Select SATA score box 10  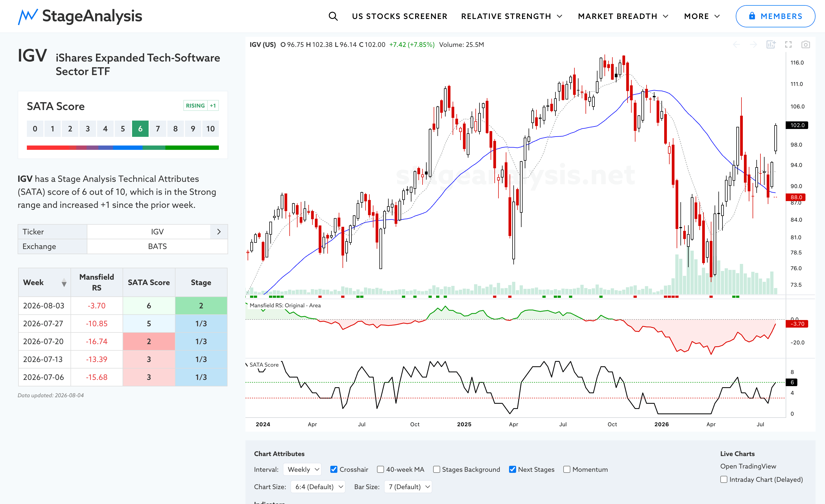[x=210, y=129]
